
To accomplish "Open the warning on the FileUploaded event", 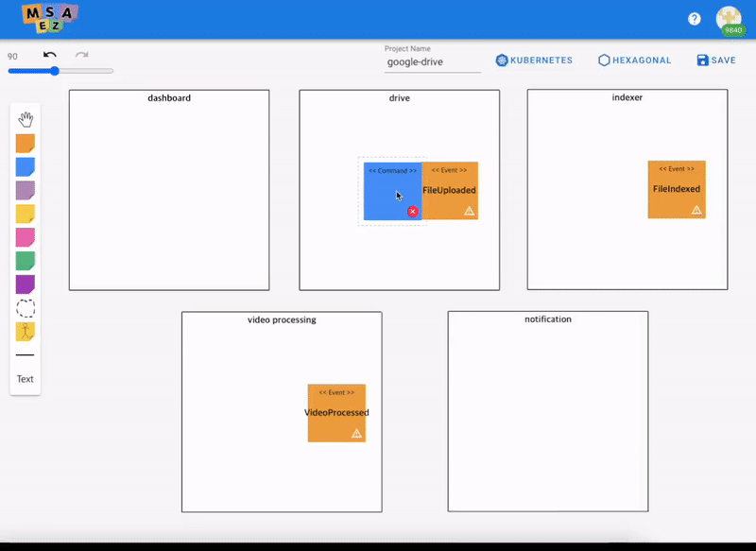I will pyautogui.click(x=468, y=211).
